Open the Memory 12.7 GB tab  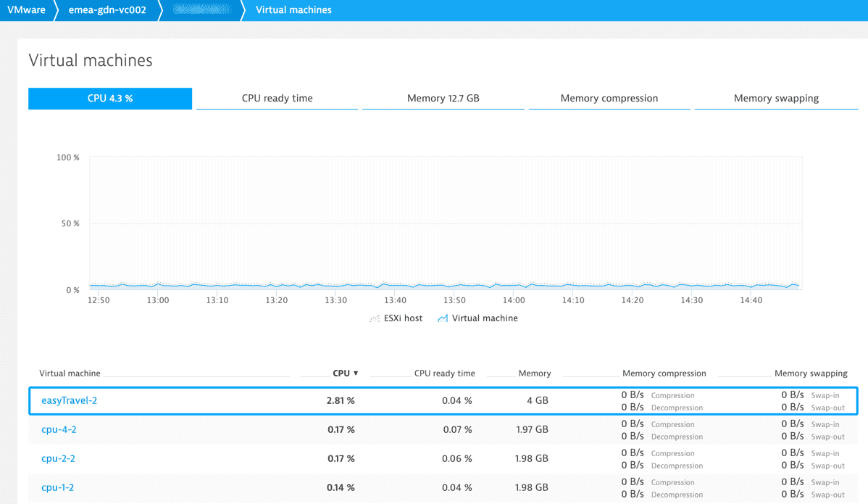coord(443,99)
